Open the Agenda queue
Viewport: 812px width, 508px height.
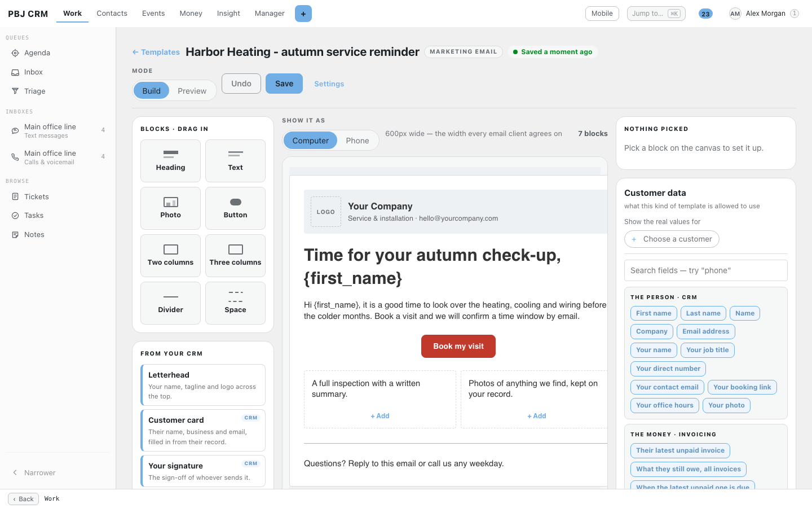coord(58,53)
